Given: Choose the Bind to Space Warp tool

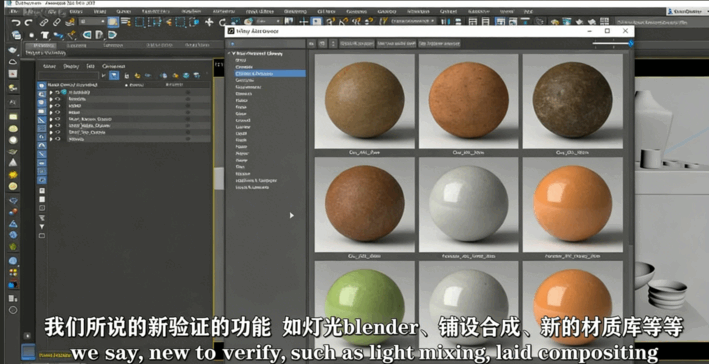Looking at the screenshot, I should pos(69,22).
